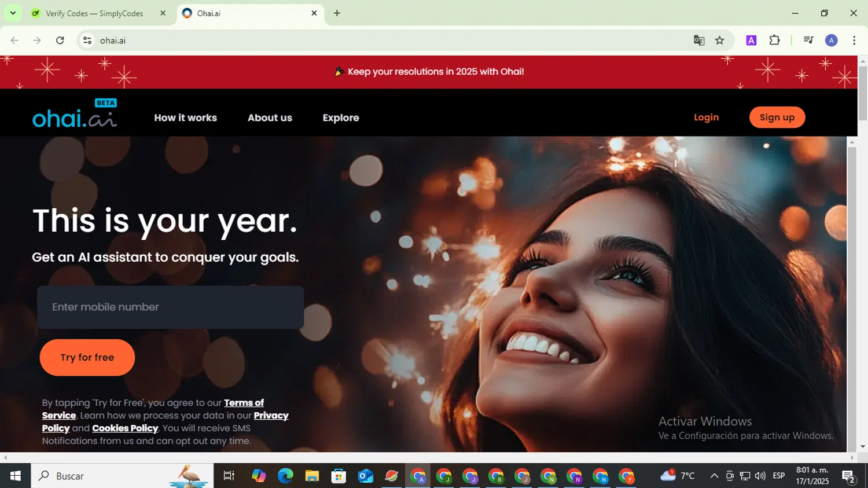Close the Verify Codes — SimplyCodes tab

pos(163,13)
